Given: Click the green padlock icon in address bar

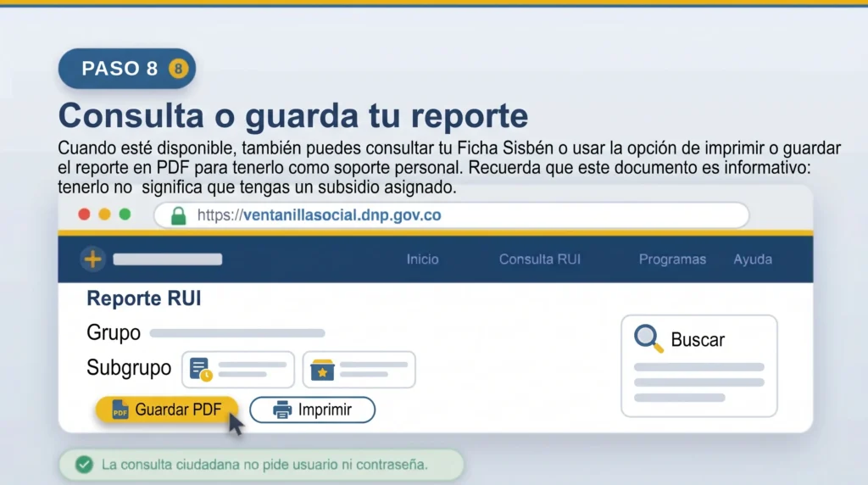Looking at the screenshot, I should 178,215.
